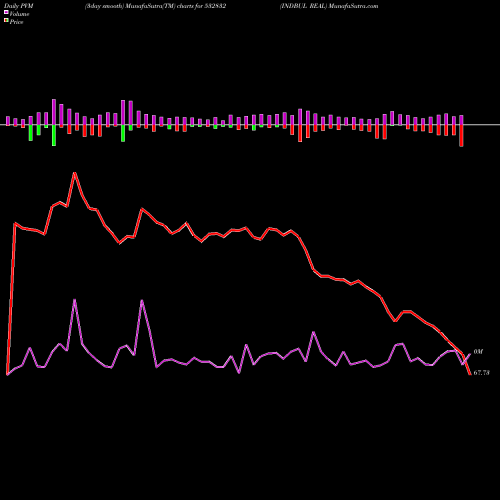Click the Daily PVM title text
Screen dimensions: 500x500
(19, 6)
